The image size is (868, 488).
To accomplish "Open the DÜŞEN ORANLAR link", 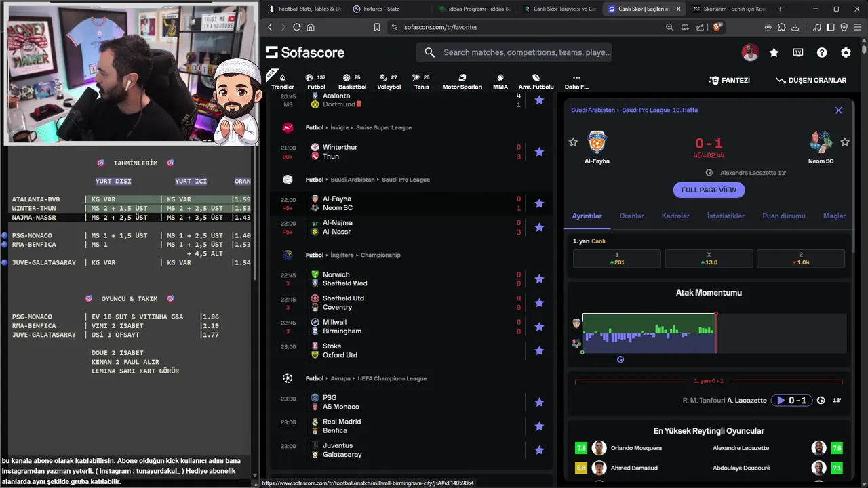I will (x=811, y=80).
